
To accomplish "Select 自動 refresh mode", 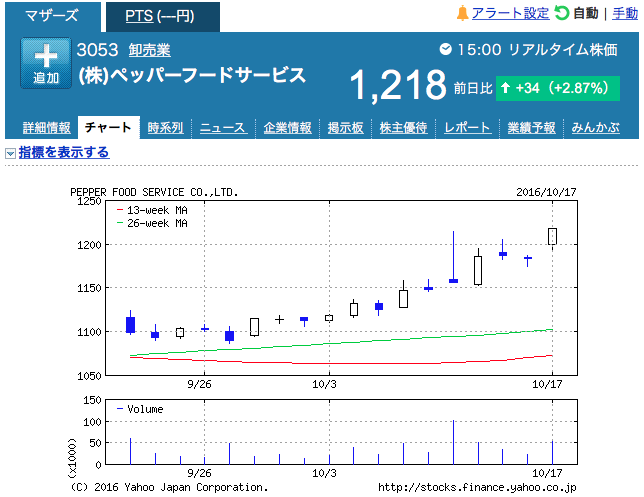I will [586, 14].
